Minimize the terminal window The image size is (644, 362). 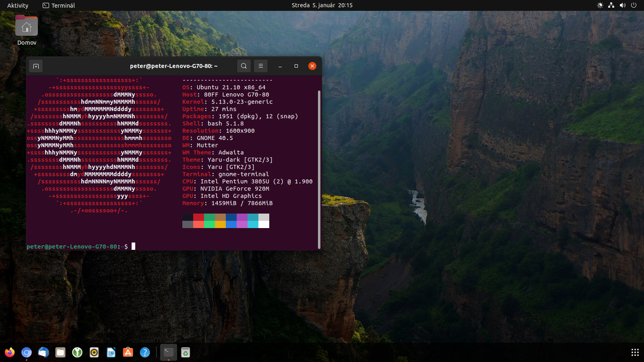pos(280,66)
